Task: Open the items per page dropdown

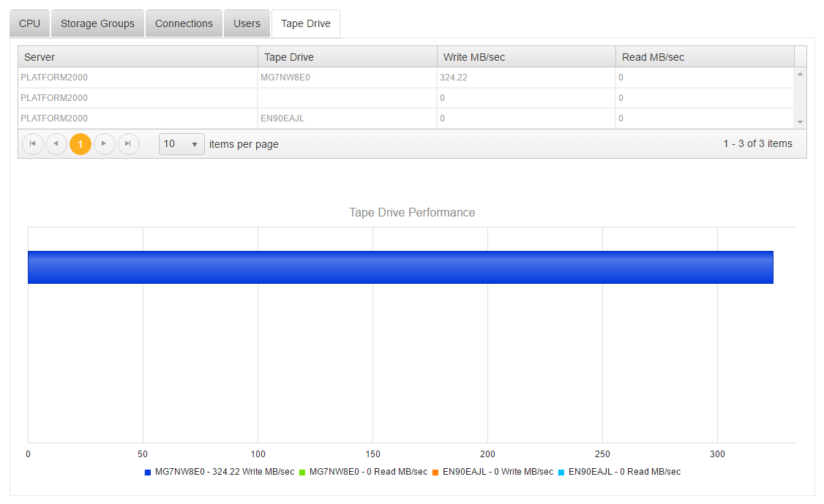Action: click(181, 144)
